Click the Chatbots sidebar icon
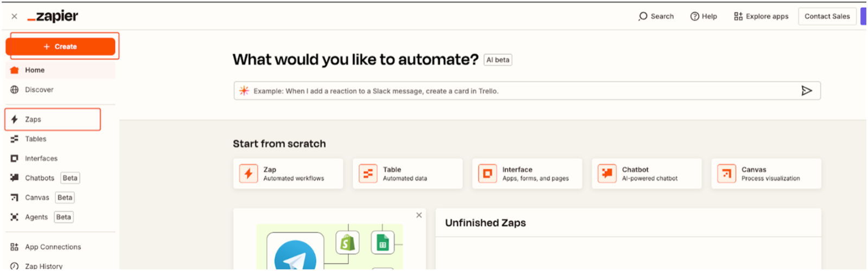 click(x=15, y=178)
